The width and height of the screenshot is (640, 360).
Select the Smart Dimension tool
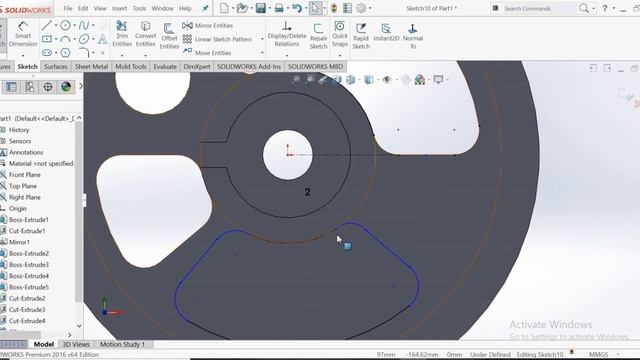(x=23, y=34)
